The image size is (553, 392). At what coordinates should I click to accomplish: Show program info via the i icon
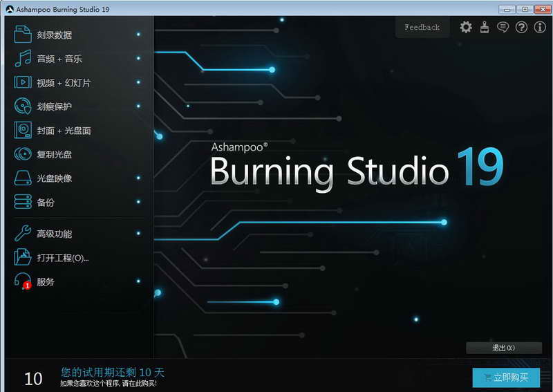pyautogui.click(x=540, y=27)
